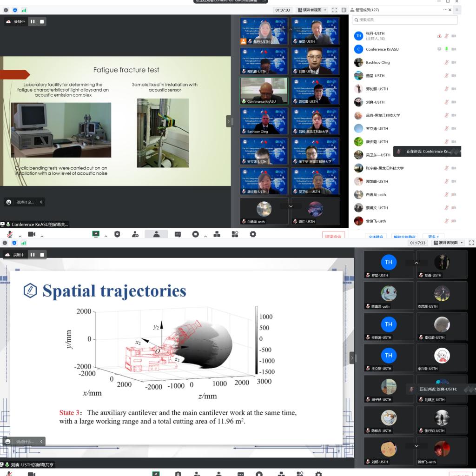Pause the recording in the top meeting window
The height and width of the screenshot is (476, 476).
point(33,21)
